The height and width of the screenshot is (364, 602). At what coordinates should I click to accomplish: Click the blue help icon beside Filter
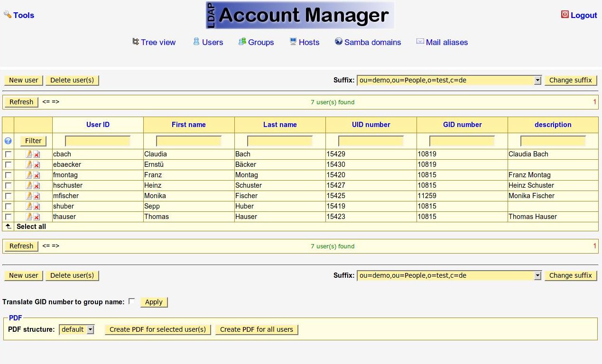pyautogui.click(x=8, y=141)
